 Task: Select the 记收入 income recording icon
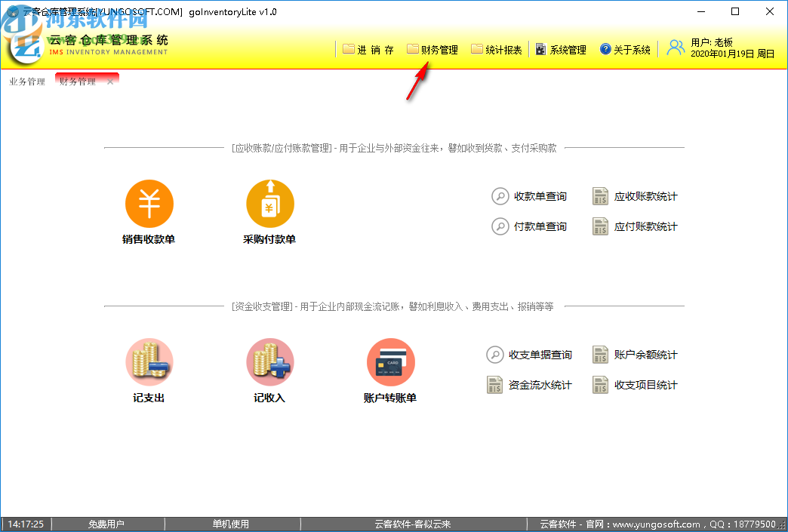pos(269,361)
